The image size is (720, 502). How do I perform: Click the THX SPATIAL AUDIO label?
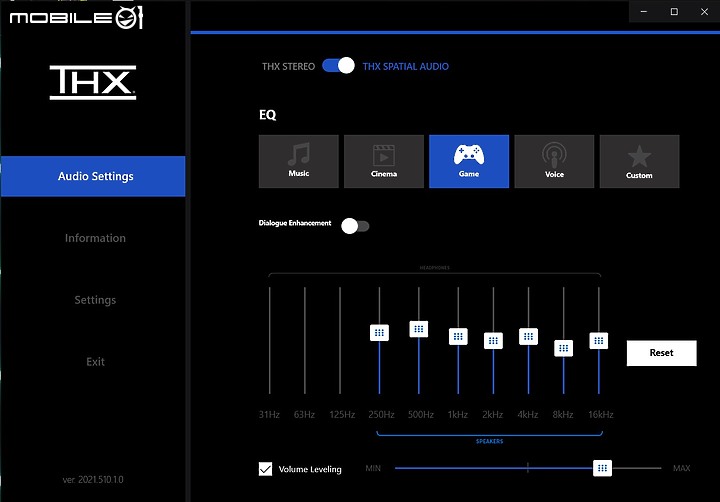click(x=405, y=67)
